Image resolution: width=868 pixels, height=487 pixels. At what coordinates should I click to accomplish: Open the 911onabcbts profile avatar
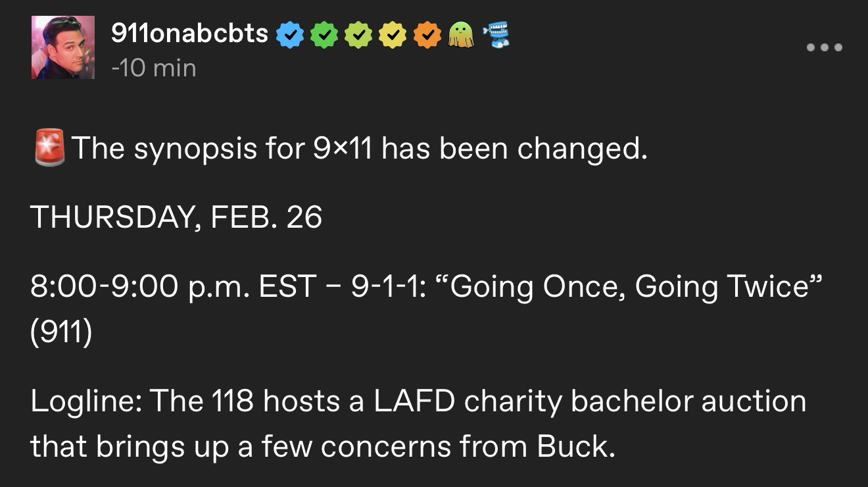(63, 47)
